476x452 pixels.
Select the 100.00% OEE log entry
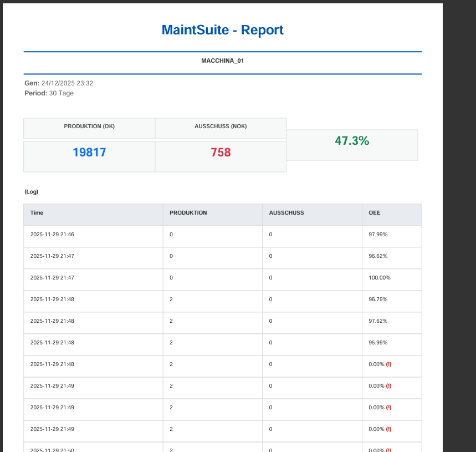click(x=381, y=278)
